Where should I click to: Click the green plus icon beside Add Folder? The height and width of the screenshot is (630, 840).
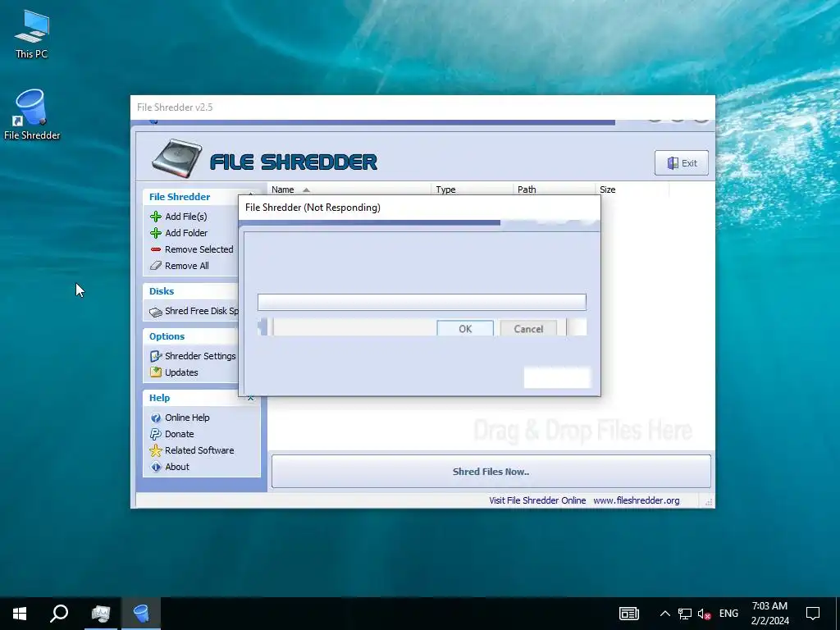(x=156, y=233)
